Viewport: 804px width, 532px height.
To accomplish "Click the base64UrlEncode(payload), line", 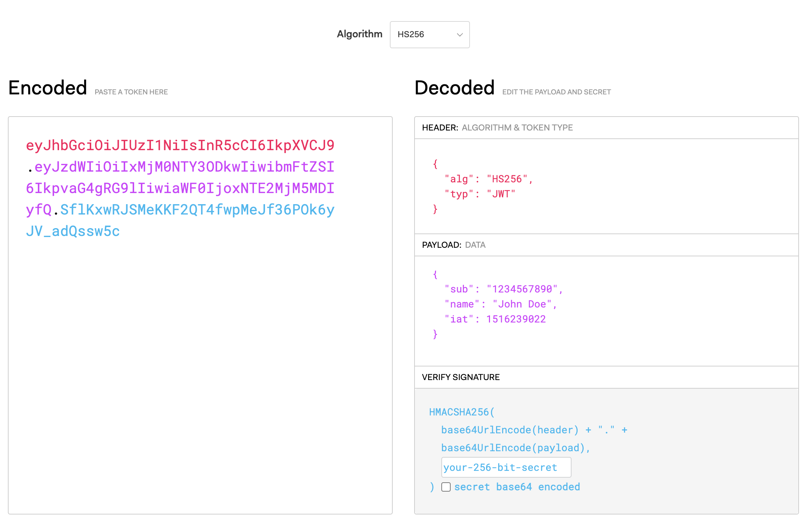I will (515, 448).
